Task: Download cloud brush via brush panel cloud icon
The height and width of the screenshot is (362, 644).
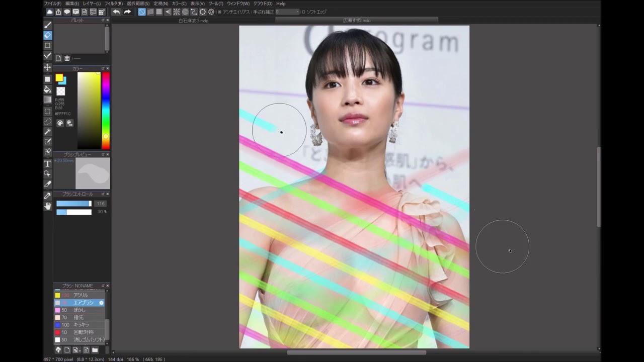Action: pyautogui.click(x=58, y=350)
